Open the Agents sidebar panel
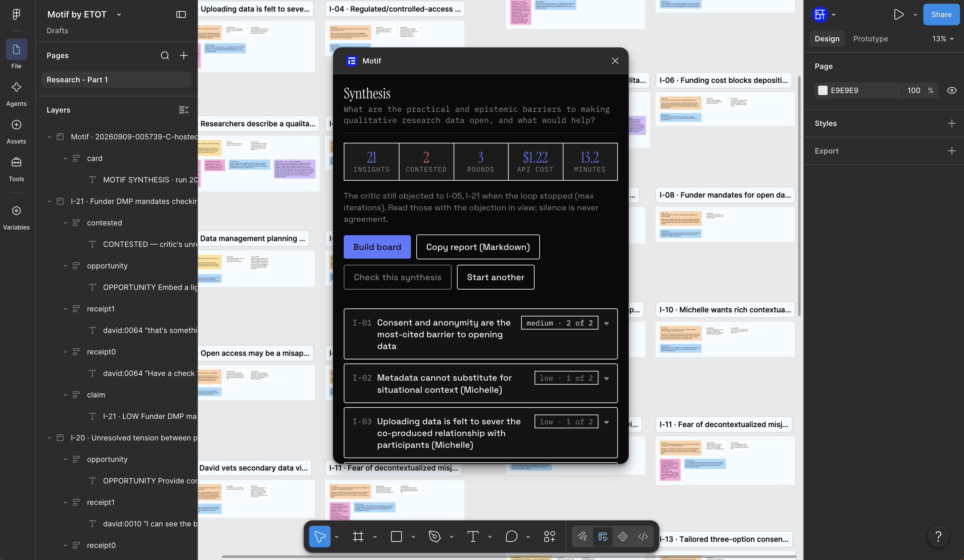The width and height of the screenshot is (964, 560). [x=16, y=94]
